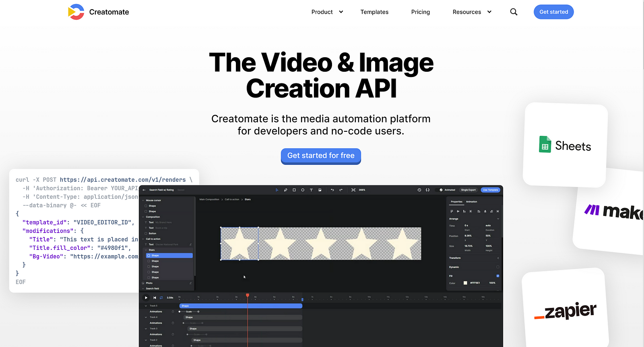Align selection to vertical center
The height and width of the screenshot is (347, 644).
point(458,211)
